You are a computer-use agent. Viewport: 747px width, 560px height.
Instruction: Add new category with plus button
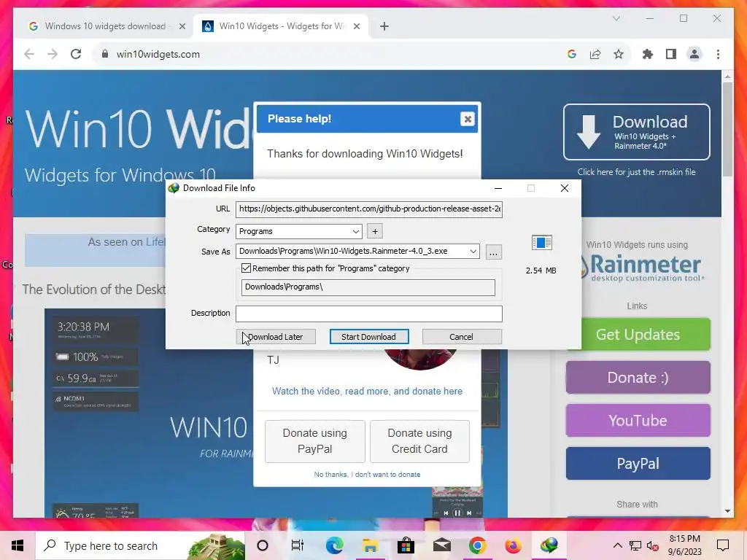point(375,231)
